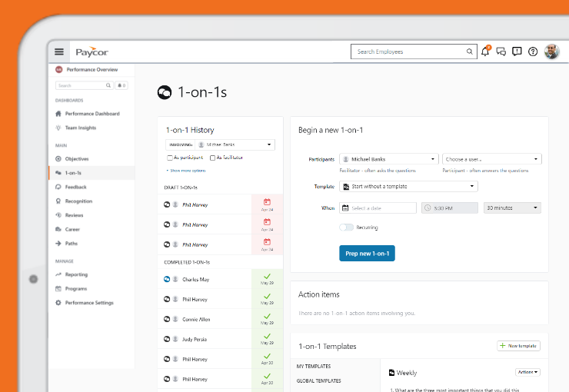
Task: Click the Paycor logo
Action: point(92,51)
